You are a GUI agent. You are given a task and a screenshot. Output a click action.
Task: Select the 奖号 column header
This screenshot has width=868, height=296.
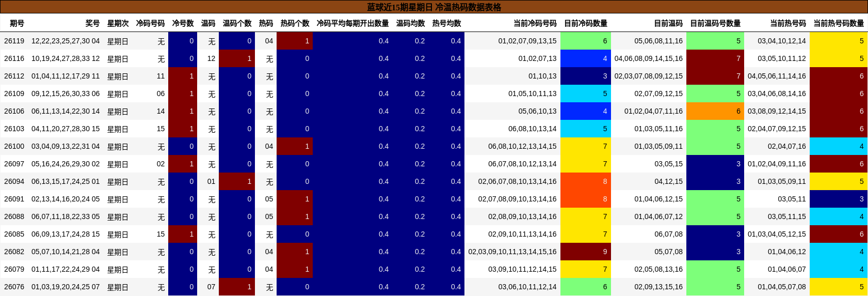(92, 23)
